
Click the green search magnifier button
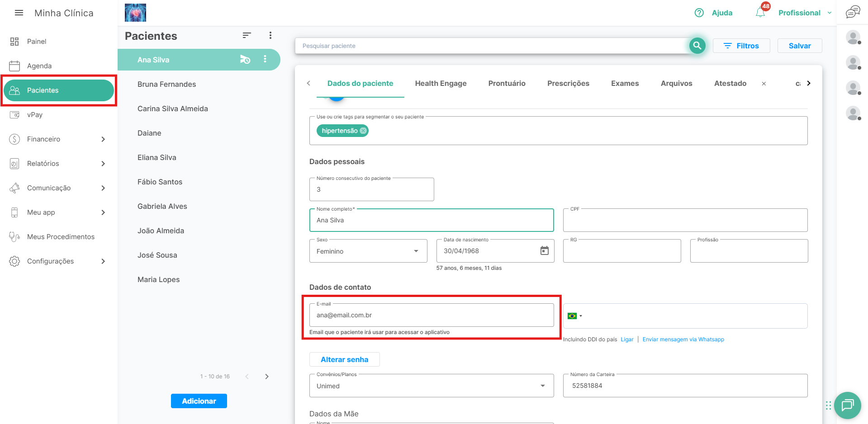pos(697,46)
